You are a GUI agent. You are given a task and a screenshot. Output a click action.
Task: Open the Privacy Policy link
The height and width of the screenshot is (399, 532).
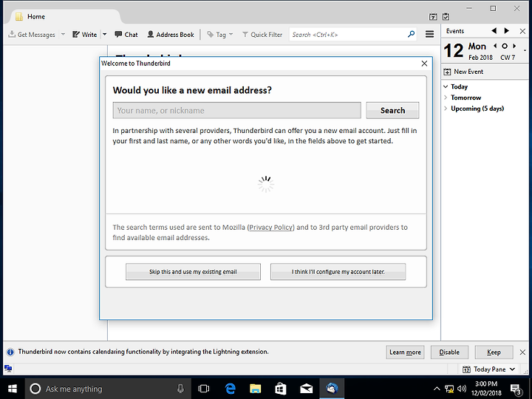pyautogui.click(x=271, y=228)
